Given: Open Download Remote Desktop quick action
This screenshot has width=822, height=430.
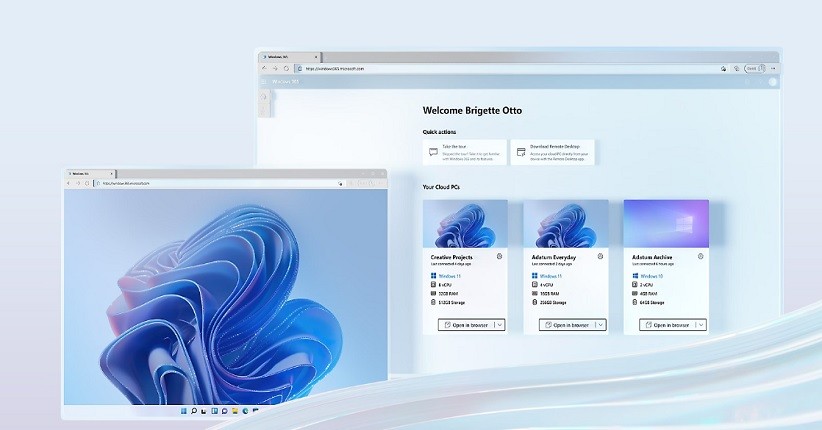Looking at the screenshot, I should (553, 152).
